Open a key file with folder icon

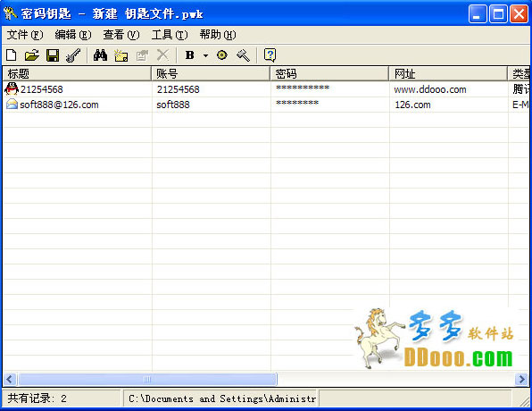pyautogui.click(x=32, y=55)
